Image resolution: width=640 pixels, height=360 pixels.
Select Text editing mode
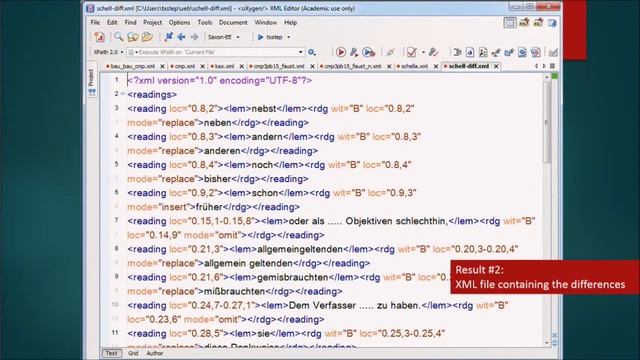[x=111, y=353]
